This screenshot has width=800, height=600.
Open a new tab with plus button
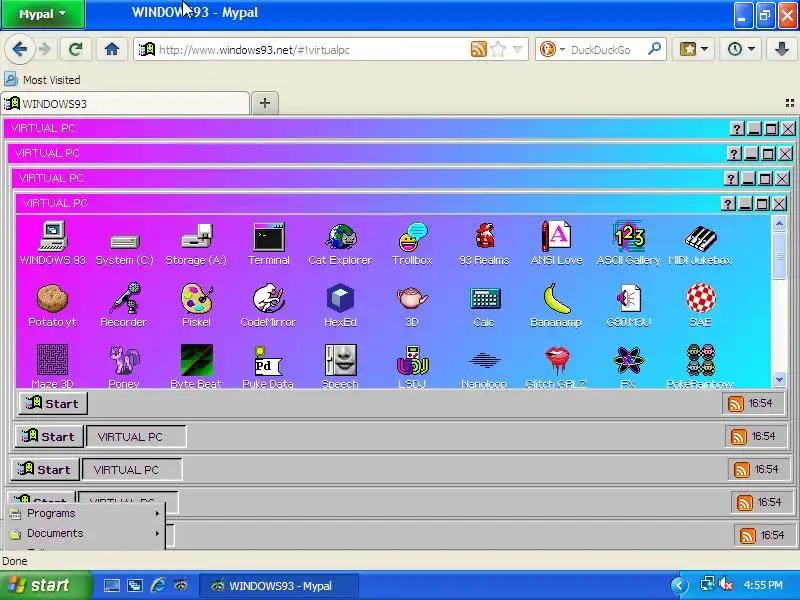point(265,103)
